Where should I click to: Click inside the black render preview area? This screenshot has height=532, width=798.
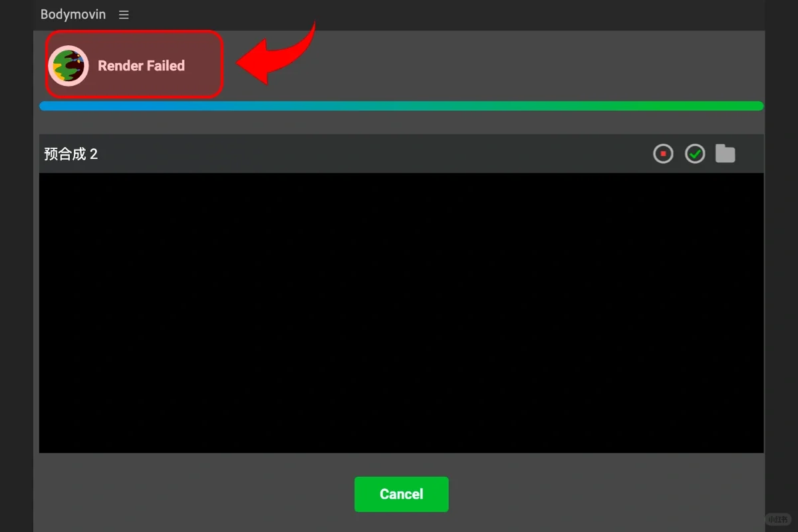pyautogui.click(x=402, y=313)
